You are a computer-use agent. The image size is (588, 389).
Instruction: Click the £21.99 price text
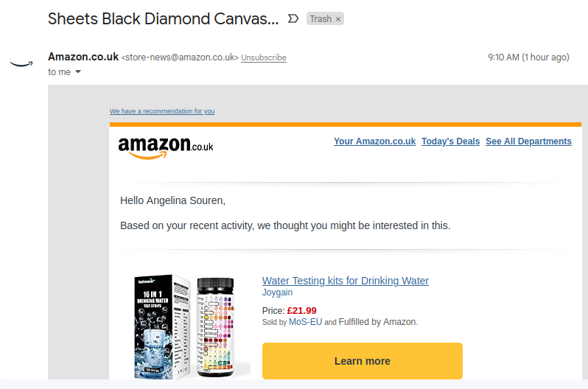pos(301,310)
